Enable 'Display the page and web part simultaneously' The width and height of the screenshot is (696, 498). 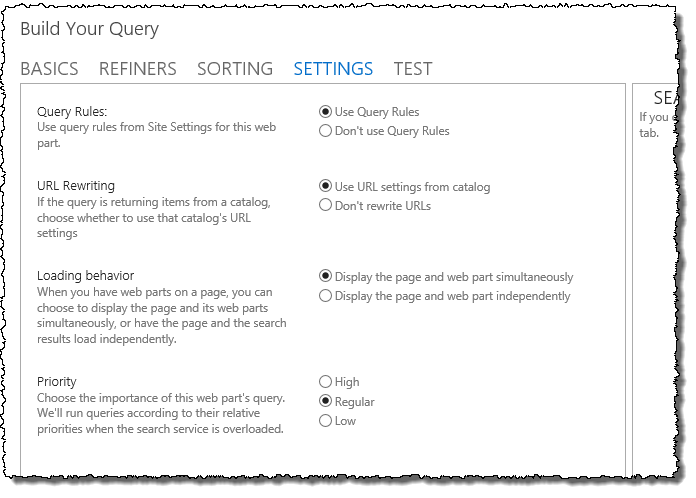coord(325,276)
